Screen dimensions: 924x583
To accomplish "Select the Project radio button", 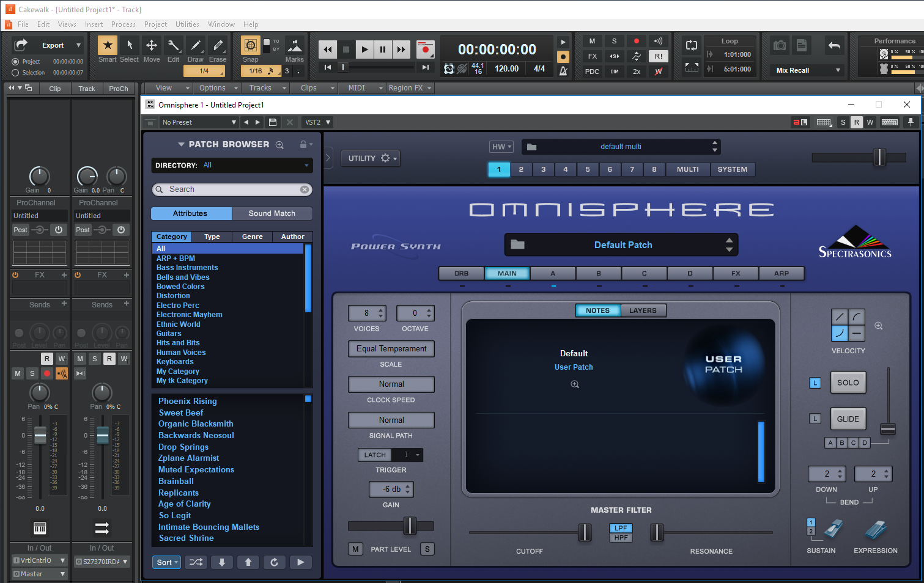I will click(16, 62).
